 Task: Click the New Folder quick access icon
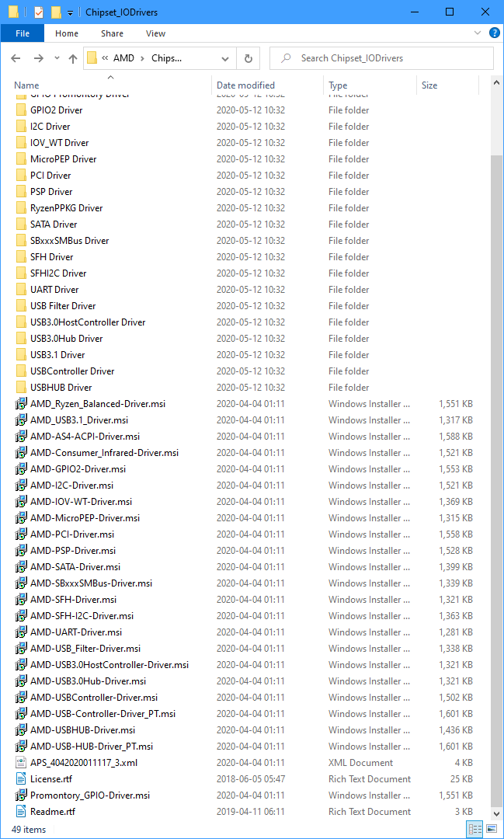click(x=56, y=12)
